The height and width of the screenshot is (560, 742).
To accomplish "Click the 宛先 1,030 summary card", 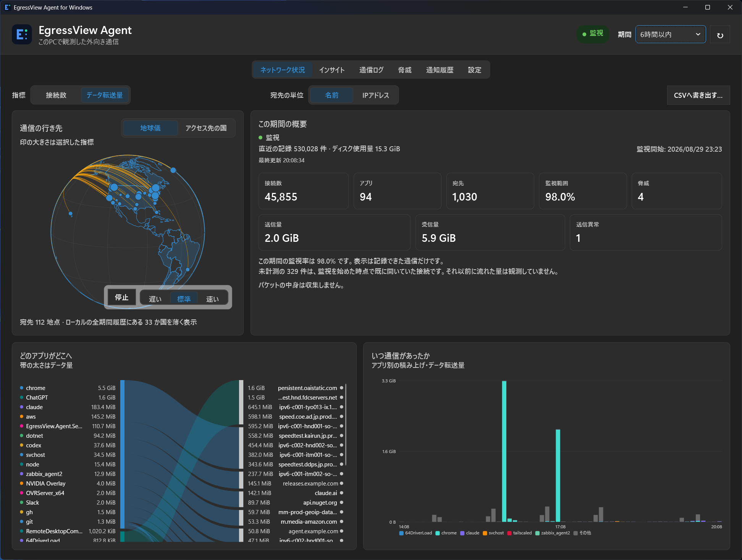I will (490, 191).
